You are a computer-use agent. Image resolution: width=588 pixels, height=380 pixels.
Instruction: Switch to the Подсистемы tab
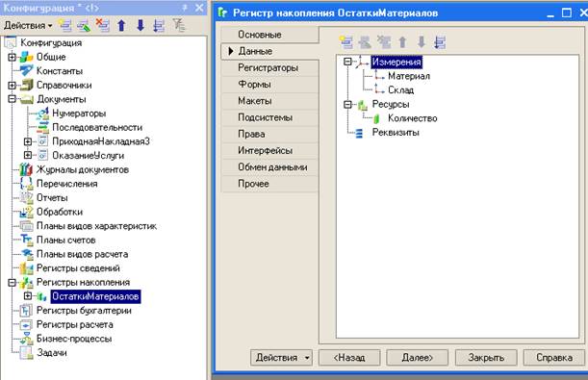(270, 117)
